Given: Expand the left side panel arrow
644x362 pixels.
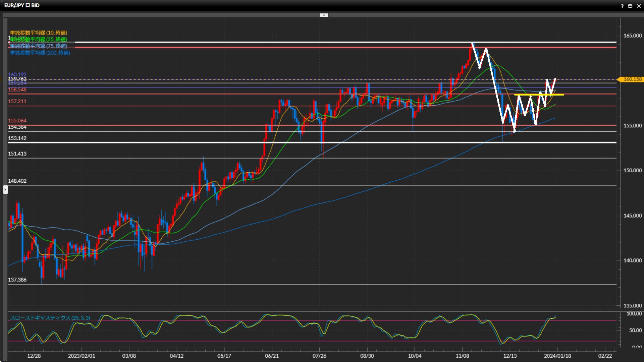Looking at the screenshot, I should (5, 190).
